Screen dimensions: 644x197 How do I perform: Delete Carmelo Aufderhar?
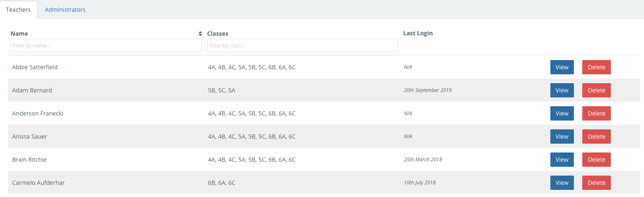[x=596, y=183]
